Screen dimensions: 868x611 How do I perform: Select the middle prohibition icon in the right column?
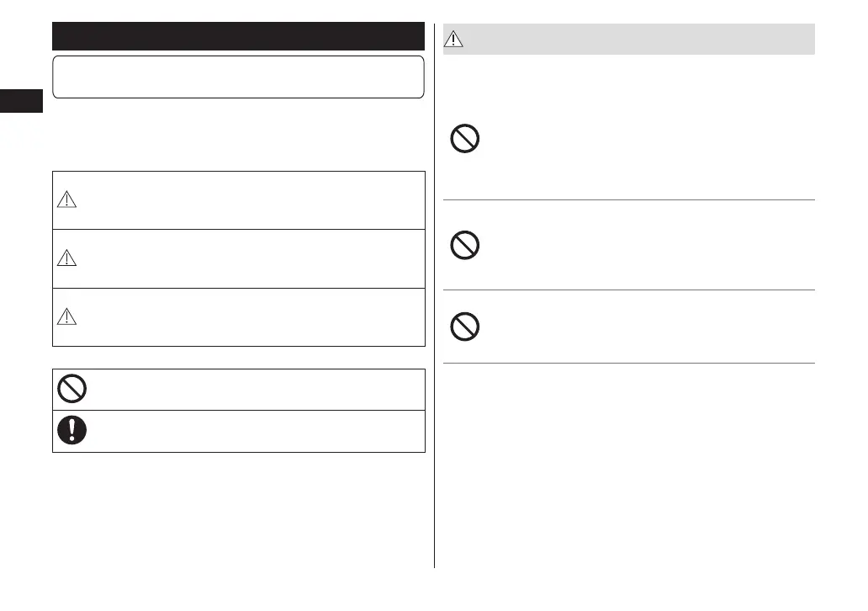[465, 246]
